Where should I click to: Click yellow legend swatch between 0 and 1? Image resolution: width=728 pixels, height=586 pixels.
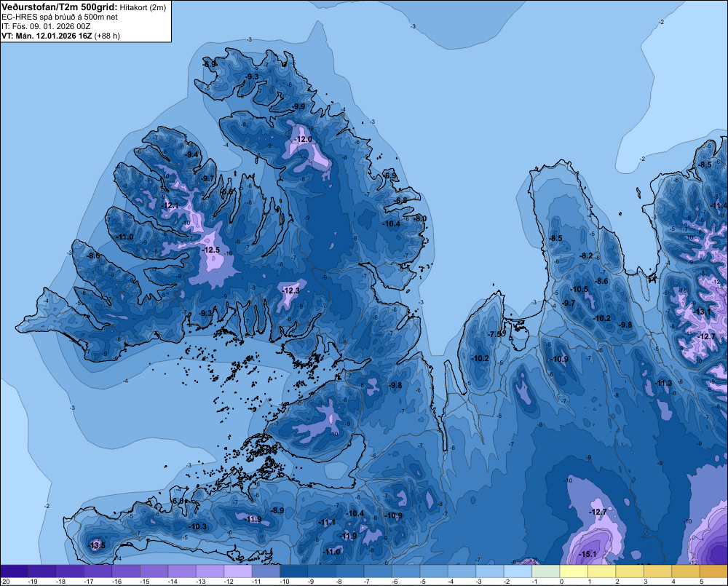pyautogui.click(x=574, y=571)
